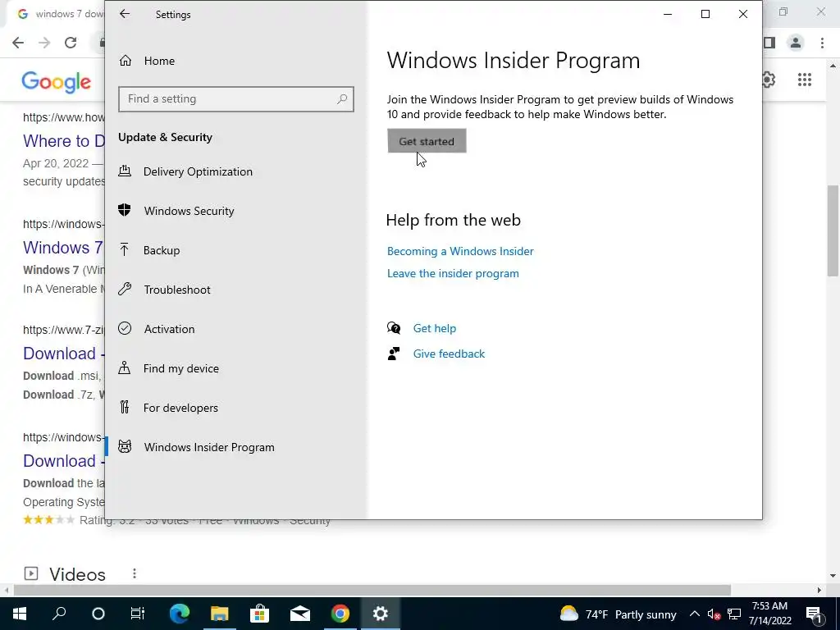840x630 pixels.
Task: Open the Google apps grid in Chrome
Action: [805, 80]
